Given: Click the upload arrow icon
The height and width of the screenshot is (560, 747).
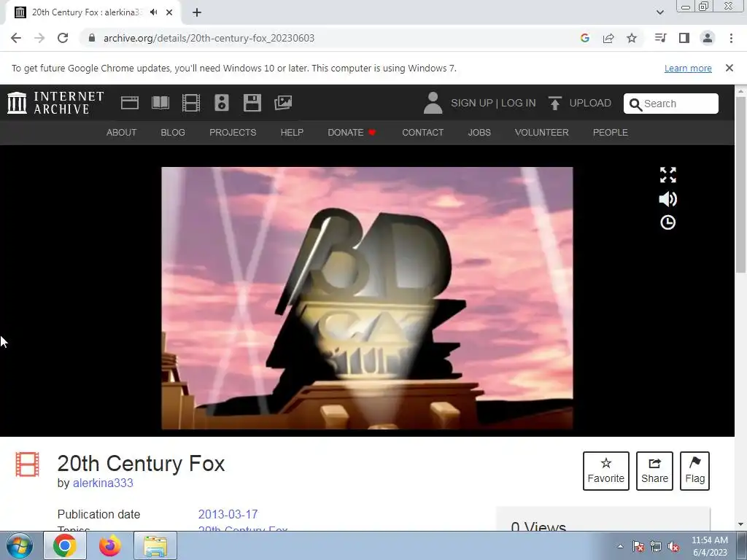Looking at the screenshot, I should (x=554, y=103).
